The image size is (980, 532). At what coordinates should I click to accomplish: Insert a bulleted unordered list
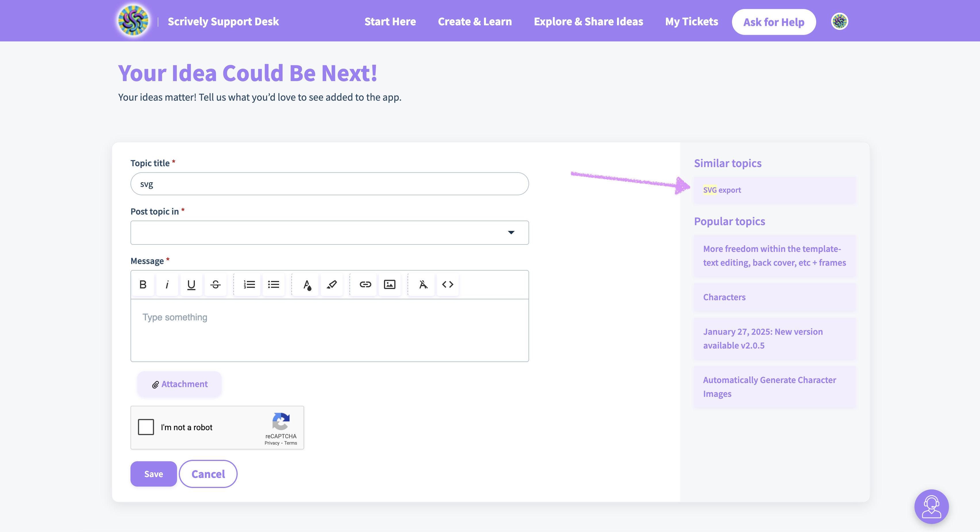[274, 284]
